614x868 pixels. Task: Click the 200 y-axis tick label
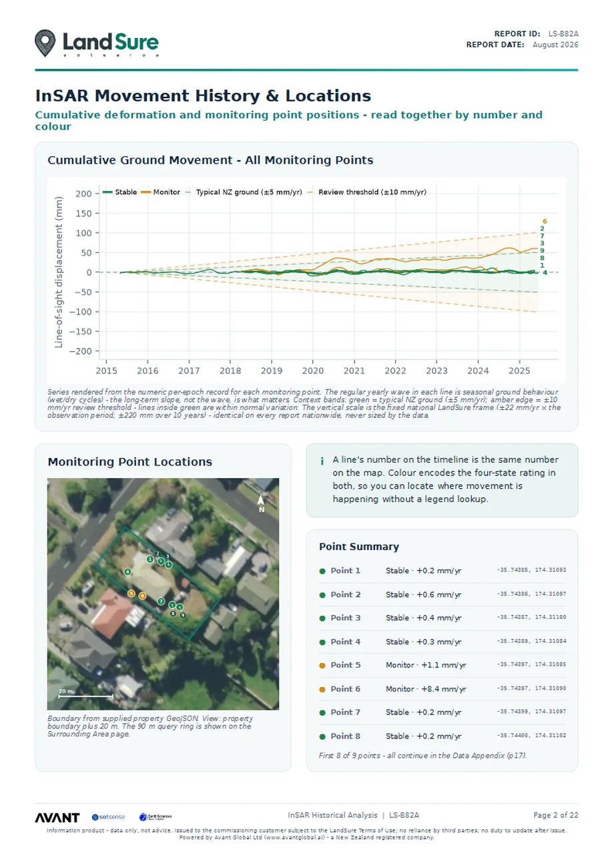pyautogui.click(x=83, y=194)
